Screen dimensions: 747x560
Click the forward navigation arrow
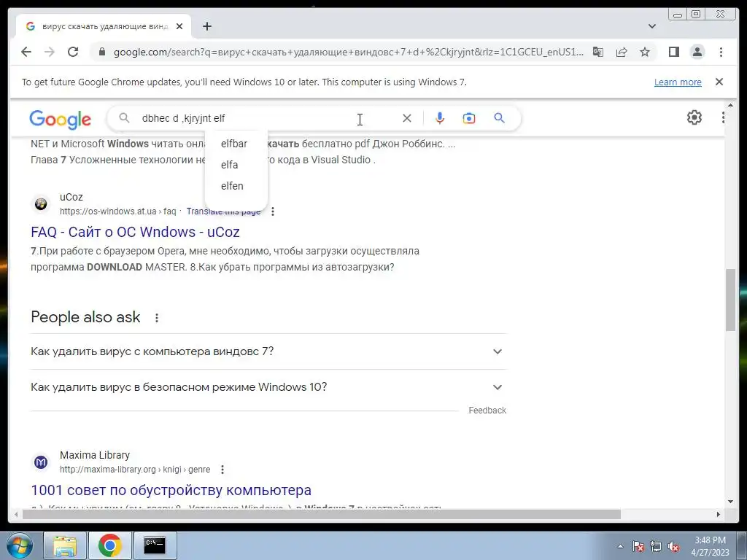pos(50,52)
